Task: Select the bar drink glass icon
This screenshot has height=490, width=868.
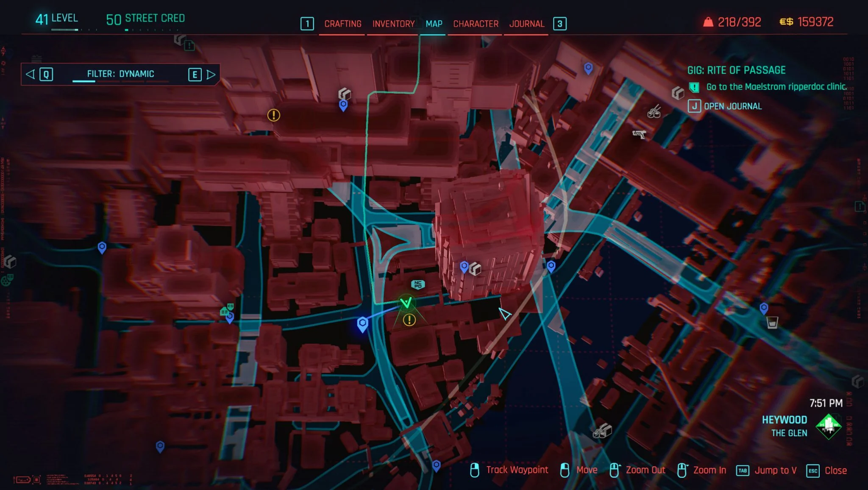Action: pos(772,323)
